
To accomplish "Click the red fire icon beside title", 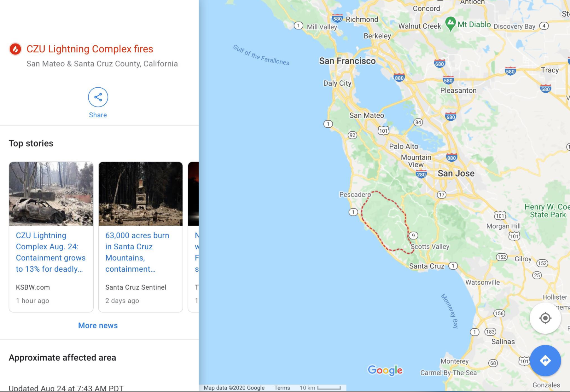I will pos(15,49).
